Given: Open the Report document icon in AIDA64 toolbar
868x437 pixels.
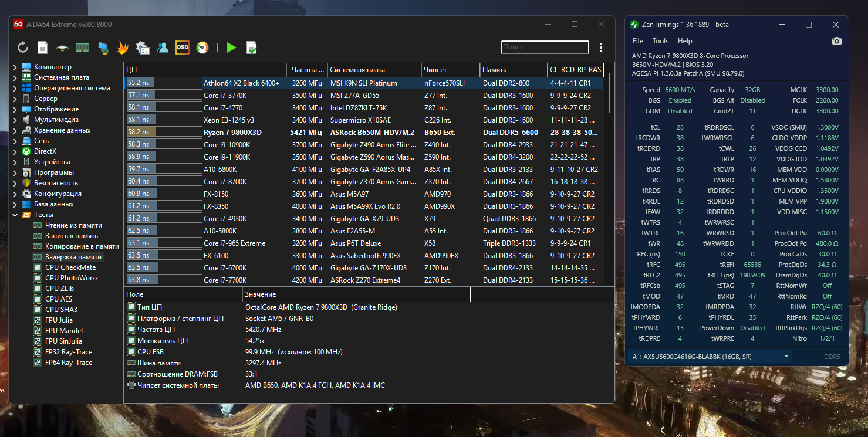Looking at the screenshot, I should coord(42,48).
